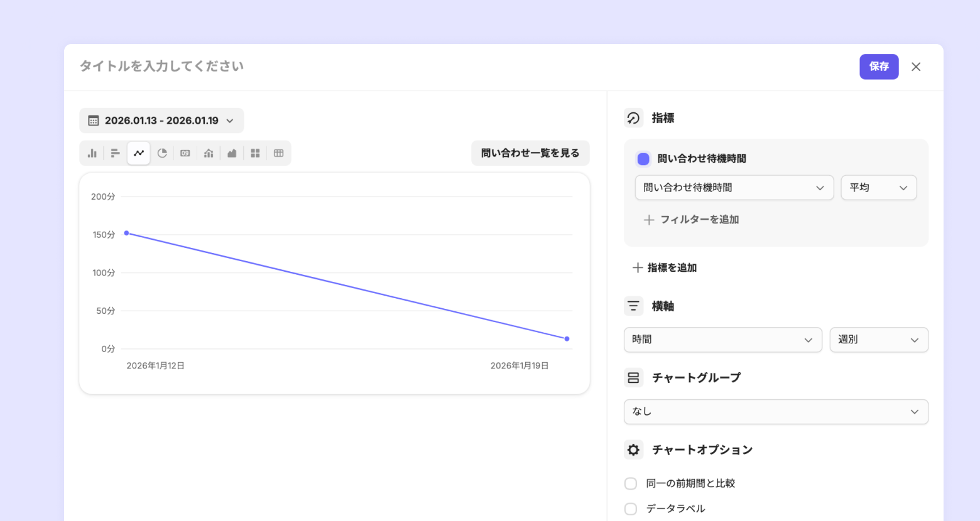The height and width of the screenshot is (521, 980).
Task: Click the chart data point at 2026年1月19日
Action: 567,339
